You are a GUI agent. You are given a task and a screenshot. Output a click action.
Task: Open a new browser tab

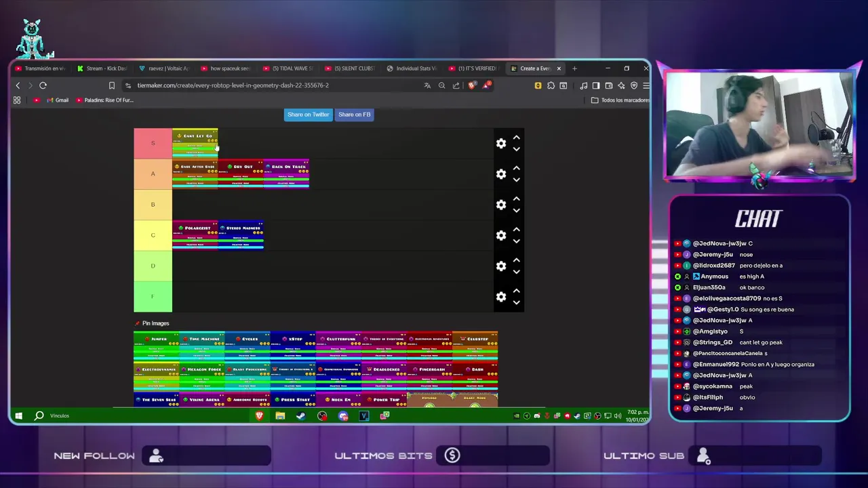point(574,68)
